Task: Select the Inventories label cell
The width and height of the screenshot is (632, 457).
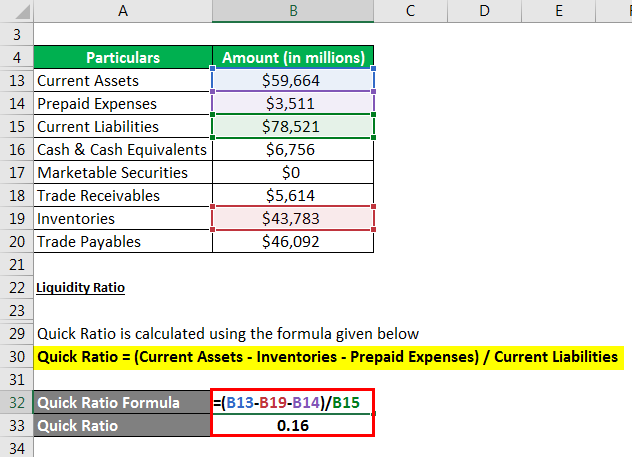Action: tap(123, 218)
